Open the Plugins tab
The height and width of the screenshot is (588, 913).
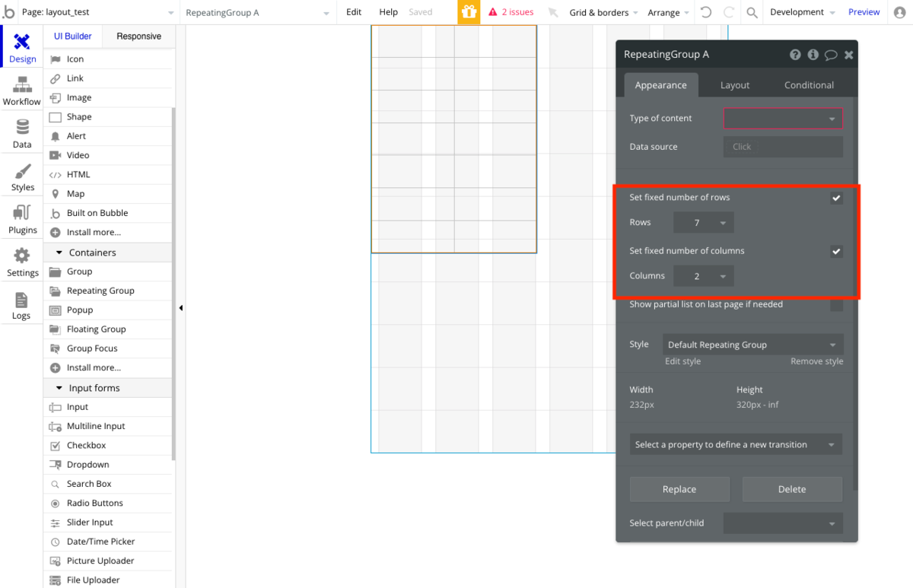point(22,218)
